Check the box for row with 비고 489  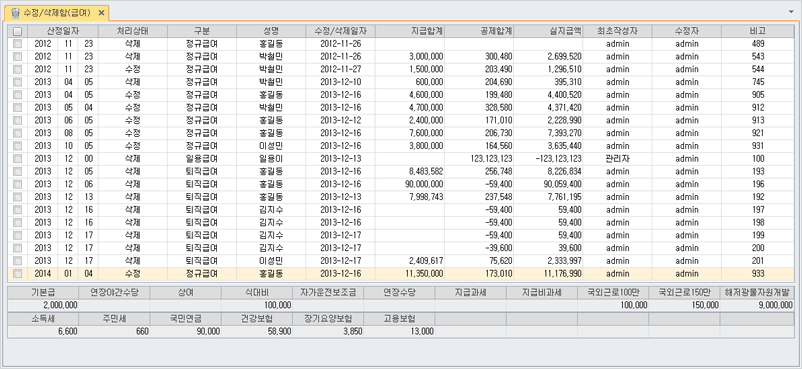click(17, 44)
